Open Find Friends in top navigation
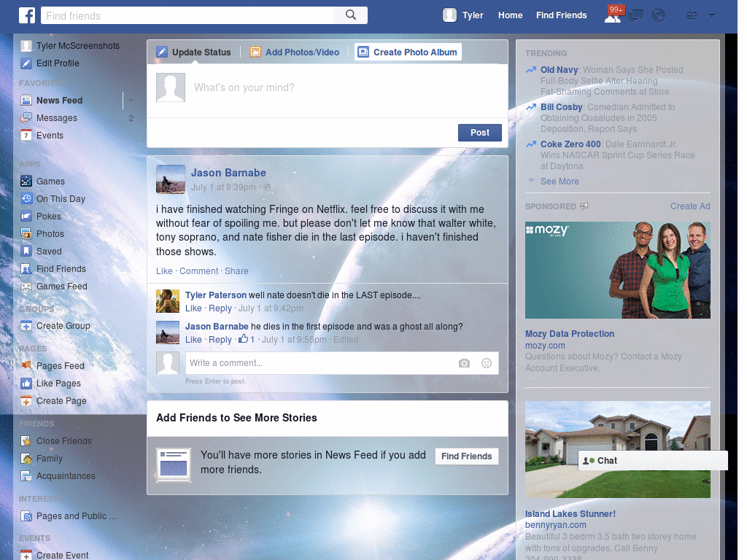747x560 pixels. click(561, 15)
